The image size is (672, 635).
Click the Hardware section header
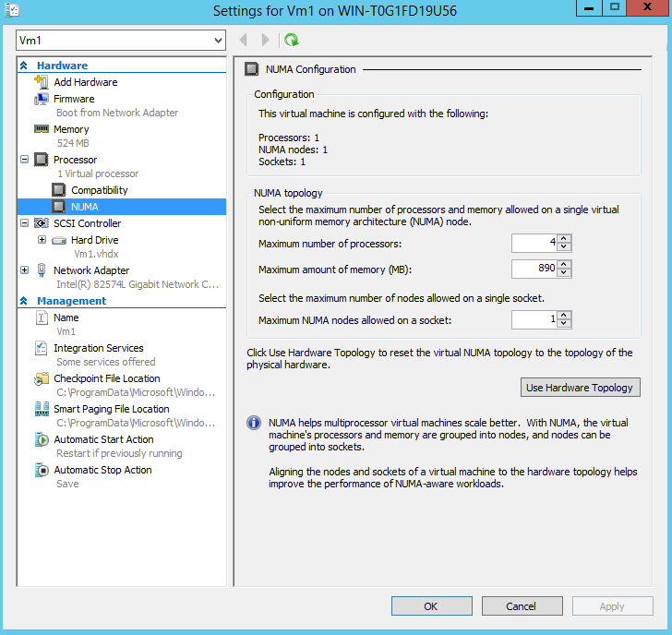[x=62, y=66]
